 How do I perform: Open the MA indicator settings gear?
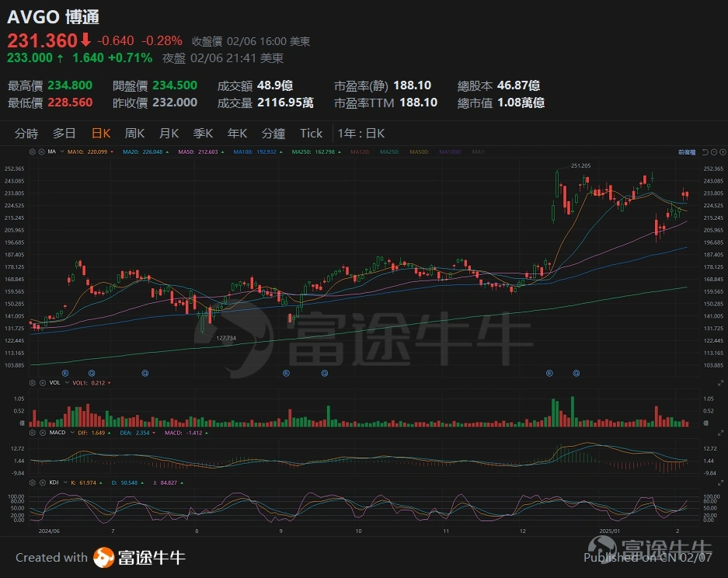click(x=33, y=151)
